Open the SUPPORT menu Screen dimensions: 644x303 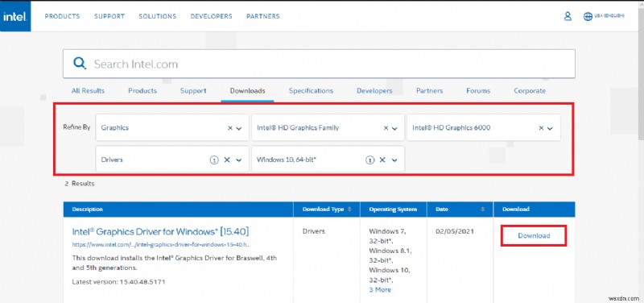coord(109,16)
